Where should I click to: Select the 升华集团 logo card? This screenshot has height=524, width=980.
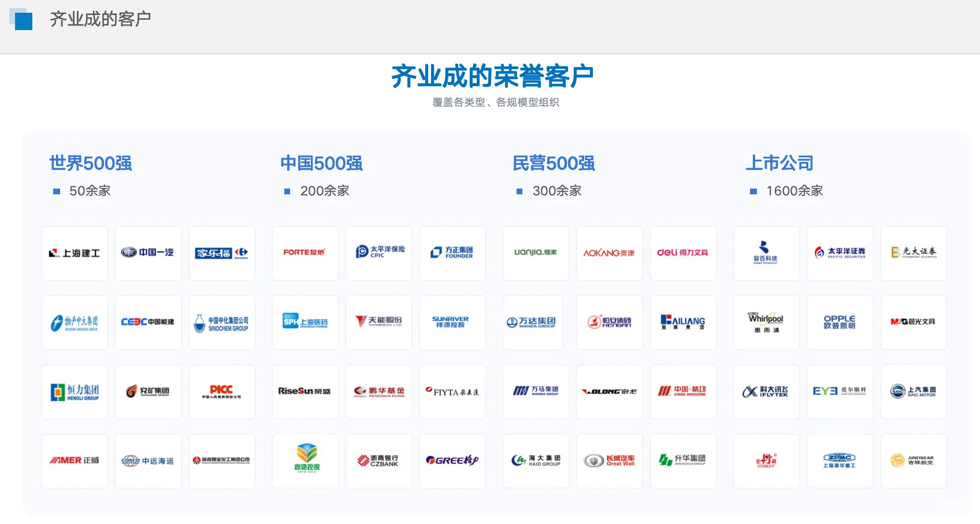coord(683,461)
